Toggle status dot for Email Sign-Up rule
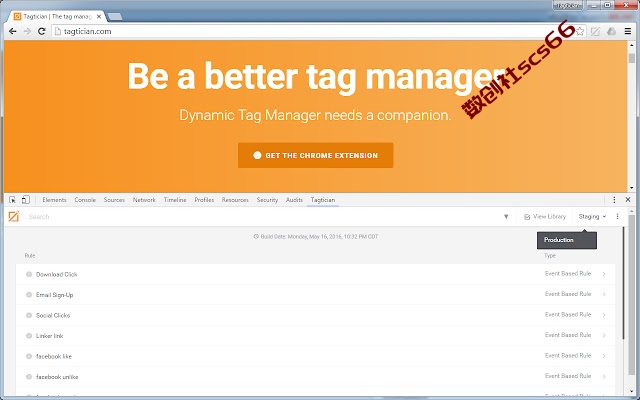Image resolution: width=640 pixels, height=400 pixels. point(29,295)
